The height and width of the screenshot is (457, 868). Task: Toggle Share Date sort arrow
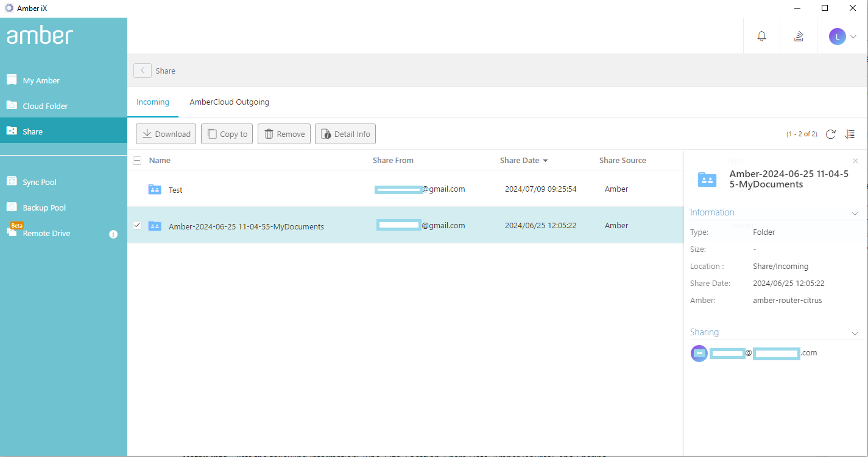(x=545, y=161)
